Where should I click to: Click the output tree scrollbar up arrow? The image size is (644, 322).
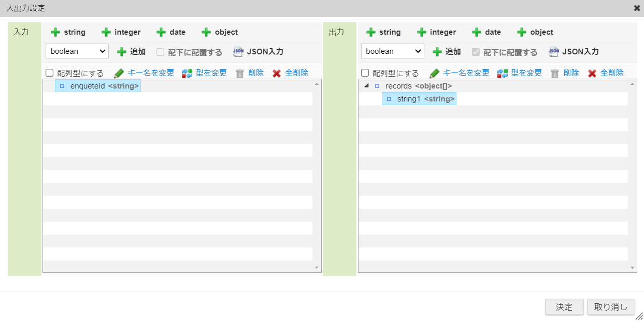pos(633,84)
